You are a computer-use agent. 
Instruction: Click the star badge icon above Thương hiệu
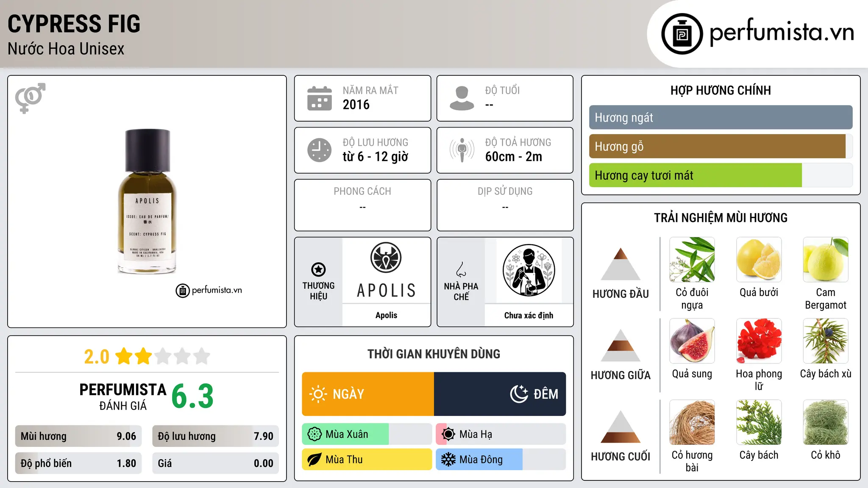(318, 269)
